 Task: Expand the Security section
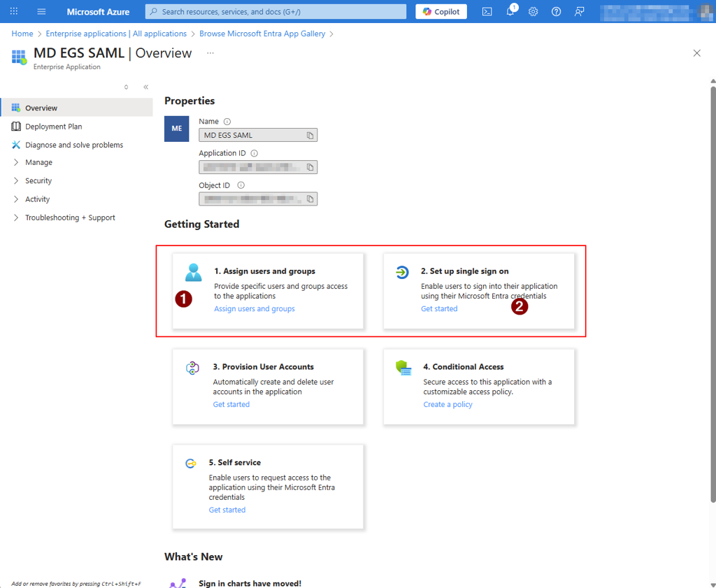(x=38, y=180)
